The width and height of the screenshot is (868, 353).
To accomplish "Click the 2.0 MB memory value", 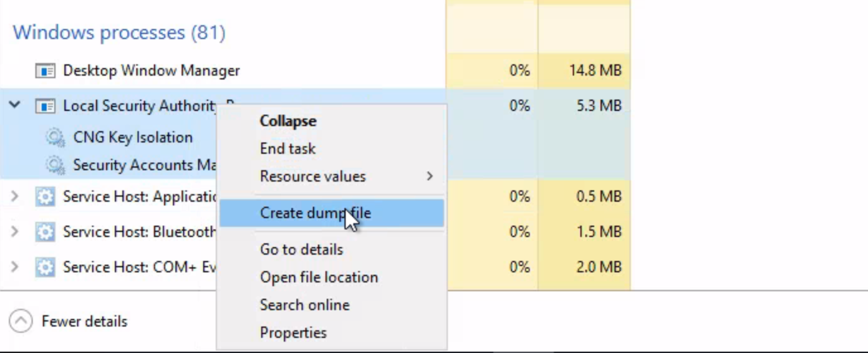I will coord(599,267).
